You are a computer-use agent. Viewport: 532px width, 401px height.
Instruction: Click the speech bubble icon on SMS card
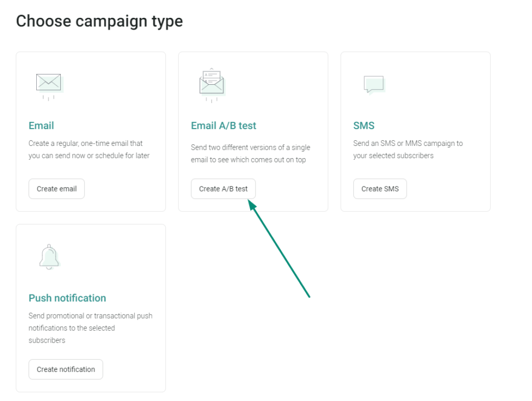pyautogui.click(x=373, y=84)
